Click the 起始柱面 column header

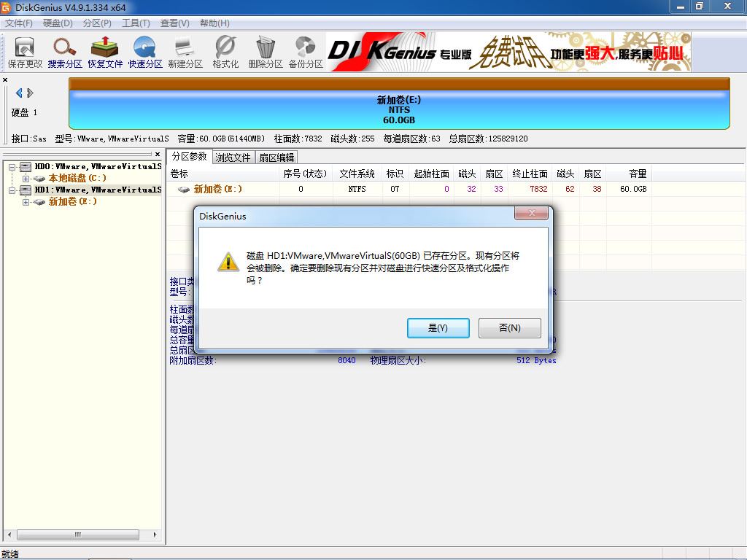coord(431,174)
